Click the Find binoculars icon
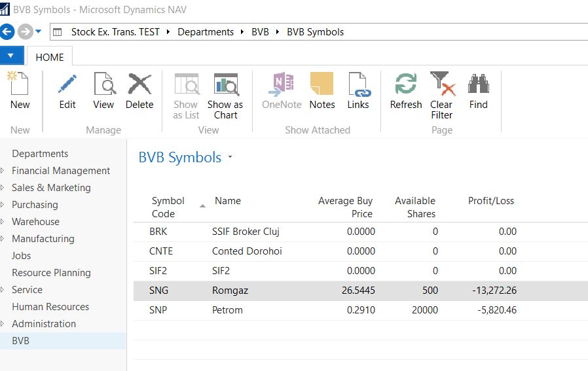The image size is (588, 371). 479,83
